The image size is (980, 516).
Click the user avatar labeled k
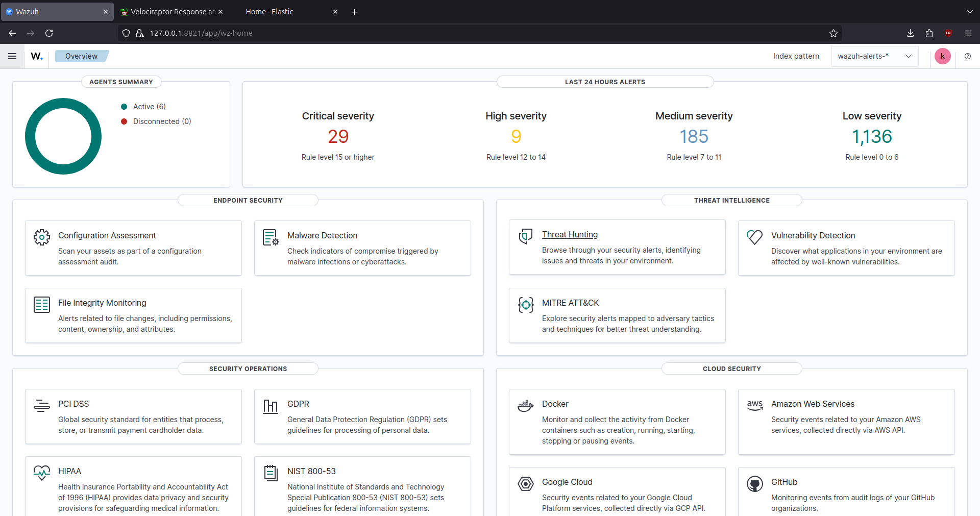tap(943, 56)
